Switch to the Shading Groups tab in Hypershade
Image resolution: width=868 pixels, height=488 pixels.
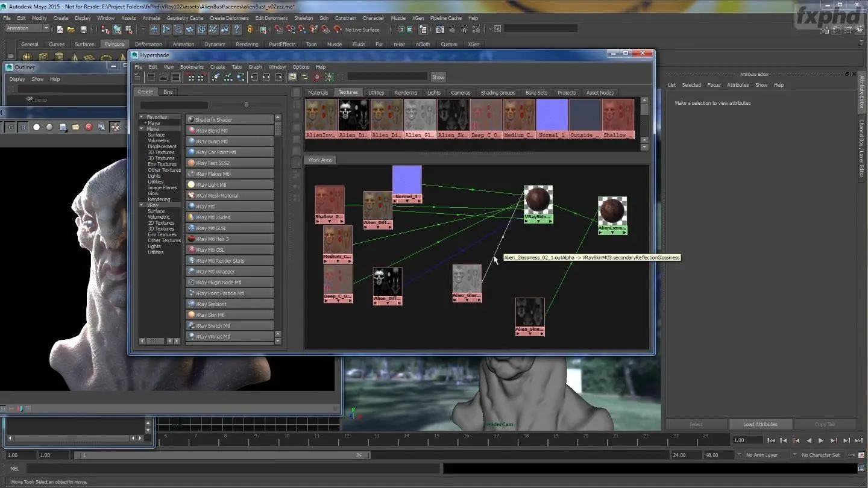pyautogui.click(x=498, y=93)
